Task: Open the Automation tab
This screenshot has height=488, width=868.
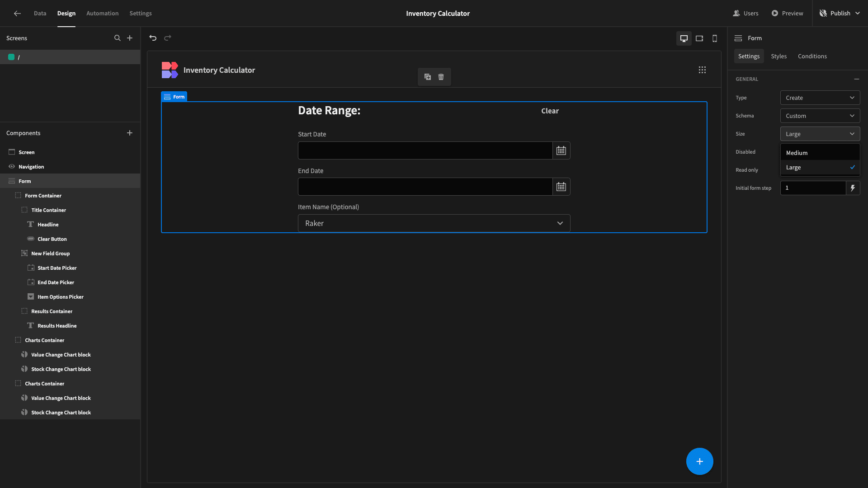Action: click(102, 13)
